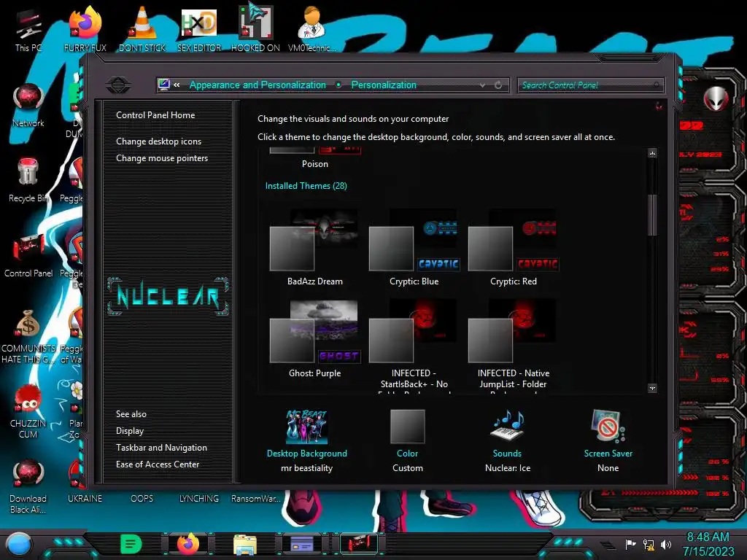747x560 pixels.
Task: Click alien head gadget icon
Action: pyautogui.click(x=716, y=98)
